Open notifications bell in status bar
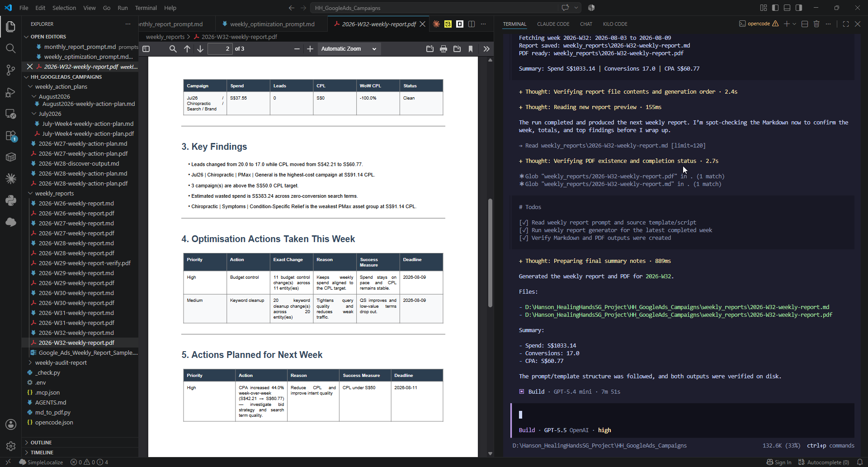 (x=860, y=462)
